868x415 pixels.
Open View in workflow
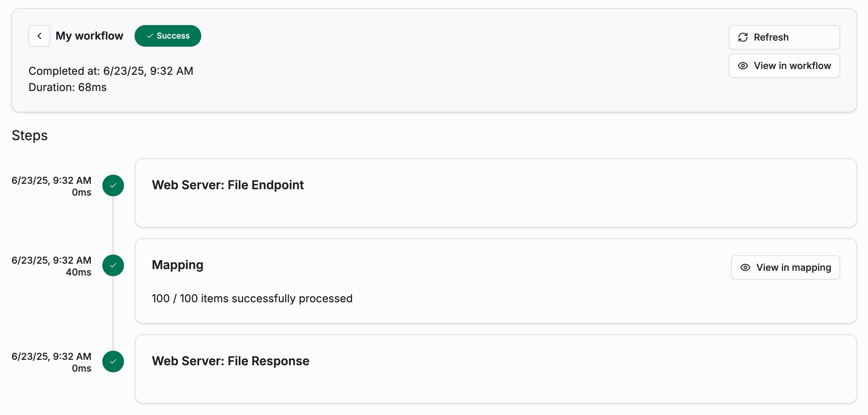click(x=784, y=66)
